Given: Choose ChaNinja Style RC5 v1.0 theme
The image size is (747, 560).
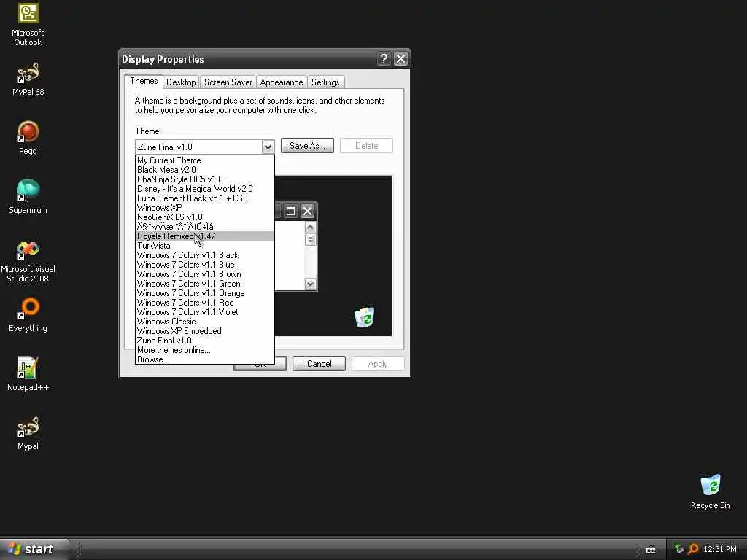Looking at the screenshot, I should pyautogui.click(x=205, y=179).
